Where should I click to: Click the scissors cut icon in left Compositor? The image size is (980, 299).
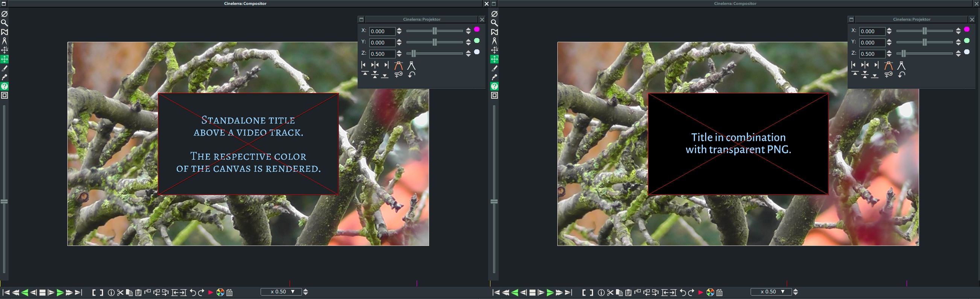[120, 293]
